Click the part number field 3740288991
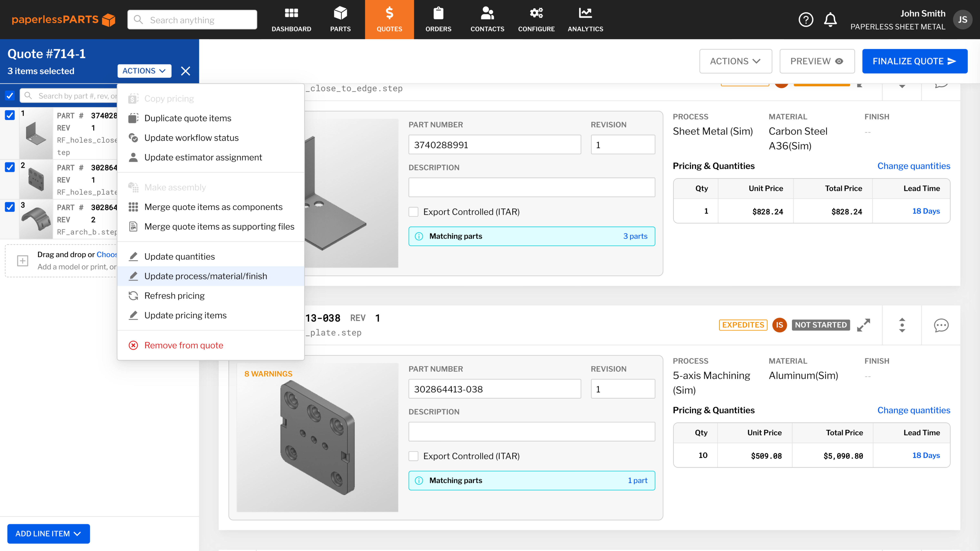 click(494, 145)
